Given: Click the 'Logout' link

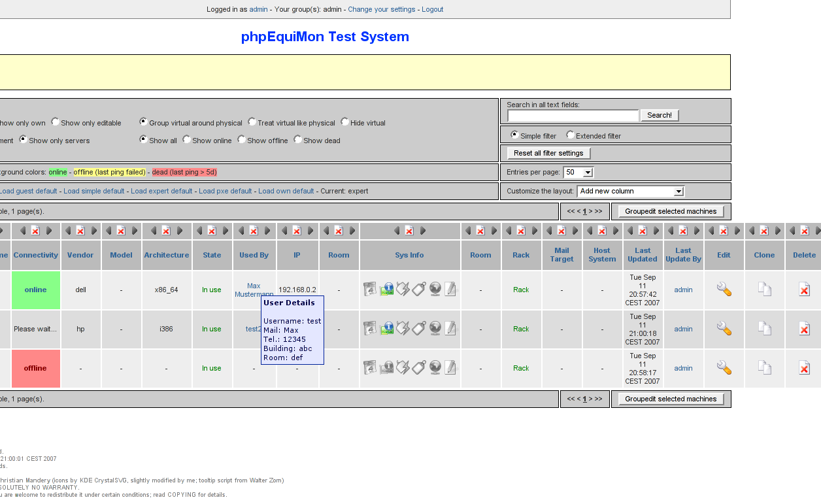Looking at the screenshot, I should 433,10.
